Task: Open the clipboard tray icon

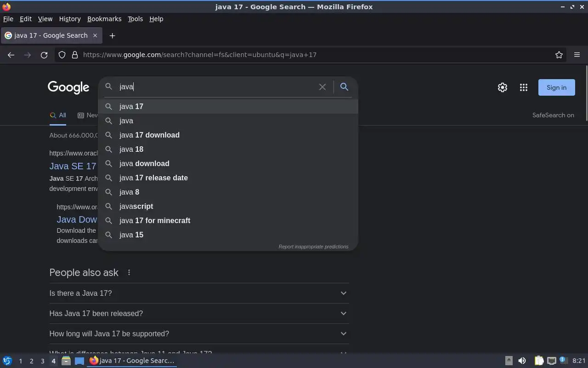Action: 539,361
